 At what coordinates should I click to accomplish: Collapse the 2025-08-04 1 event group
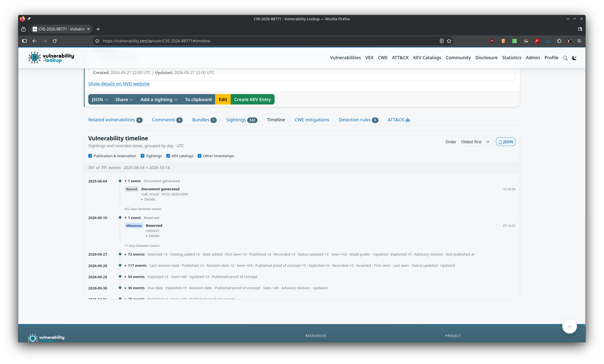click(x=133, y=181)
